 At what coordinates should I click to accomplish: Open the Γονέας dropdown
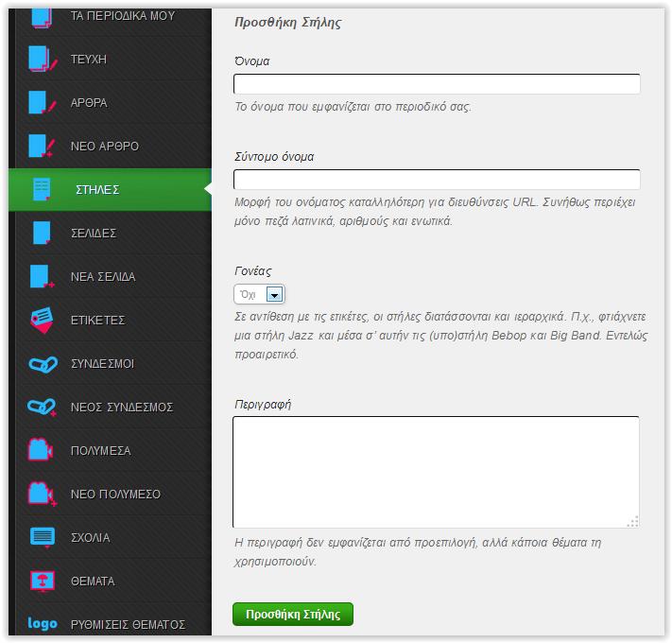(x=259, y=294)
